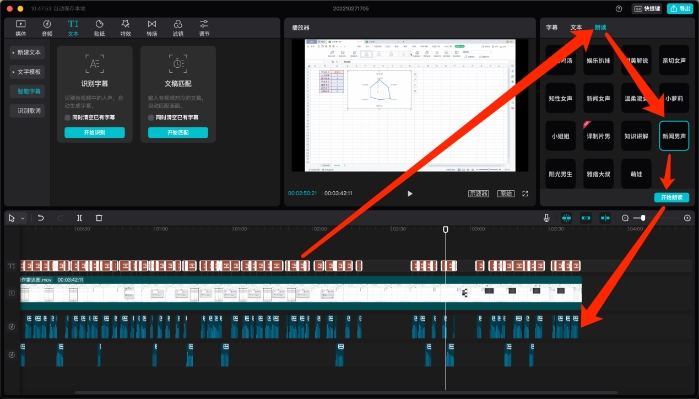Open the 滤镜 filters icon

coord(178,28)
